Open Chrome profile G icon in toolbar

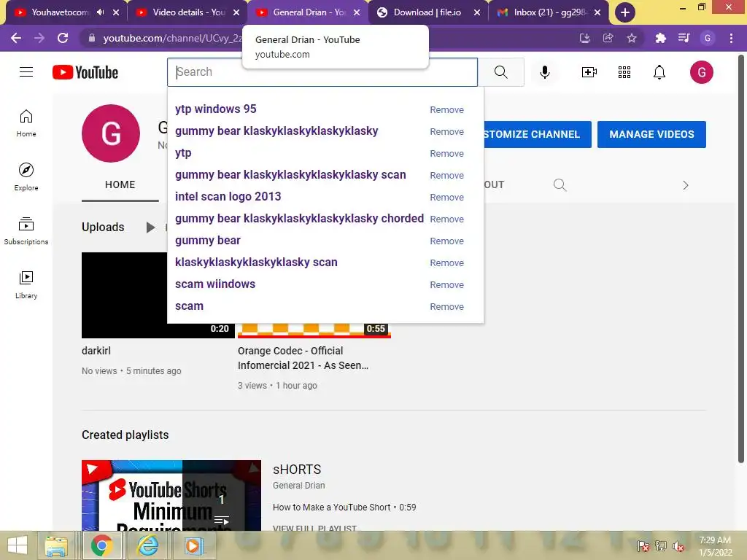coord(708,38)
